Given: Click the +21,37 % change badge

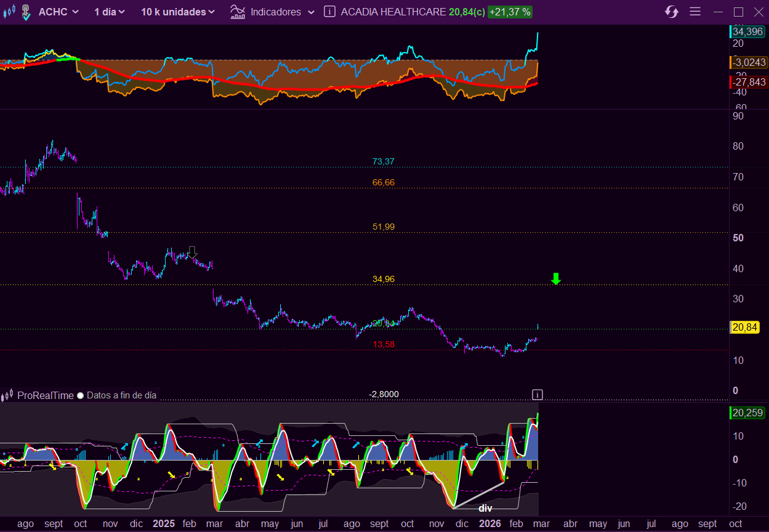Looking at the screenshot, I should [510, 12].
